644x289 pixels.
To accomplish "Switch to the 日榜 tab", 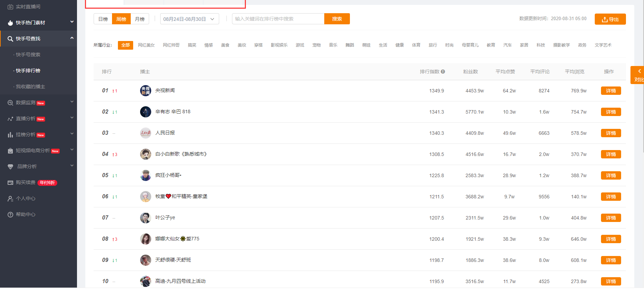I will (x=103, y=19).
